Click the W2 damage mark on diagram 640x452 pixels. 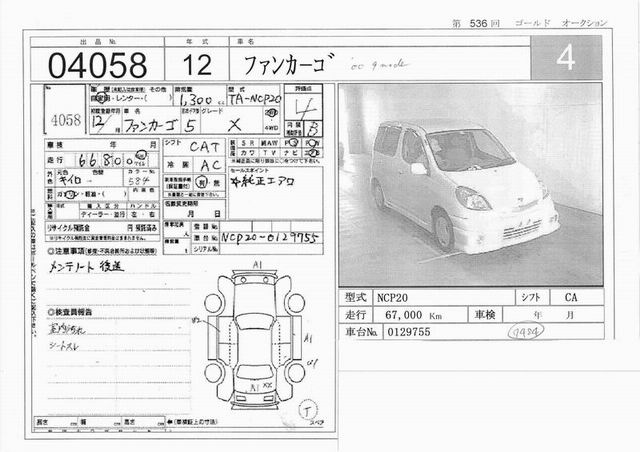click(x=198, y=321)
